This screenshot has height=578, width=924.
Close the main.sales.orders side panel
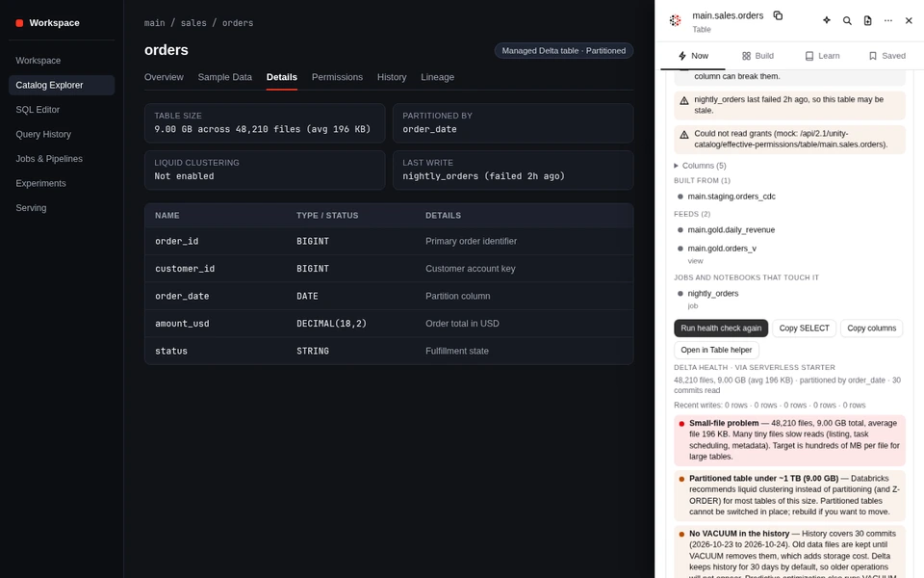909,20
